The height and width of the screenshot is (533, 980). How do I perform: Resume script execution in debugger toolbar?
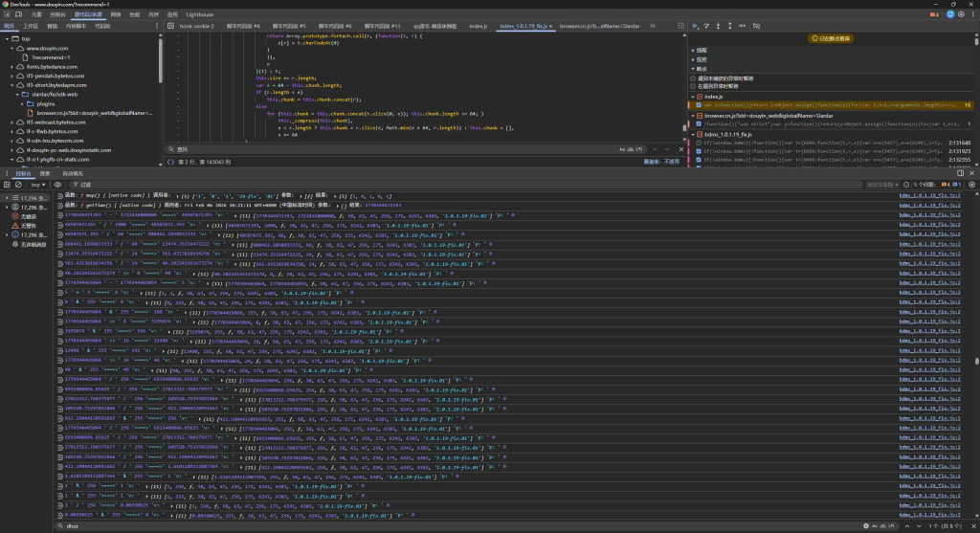click(695, 26)
